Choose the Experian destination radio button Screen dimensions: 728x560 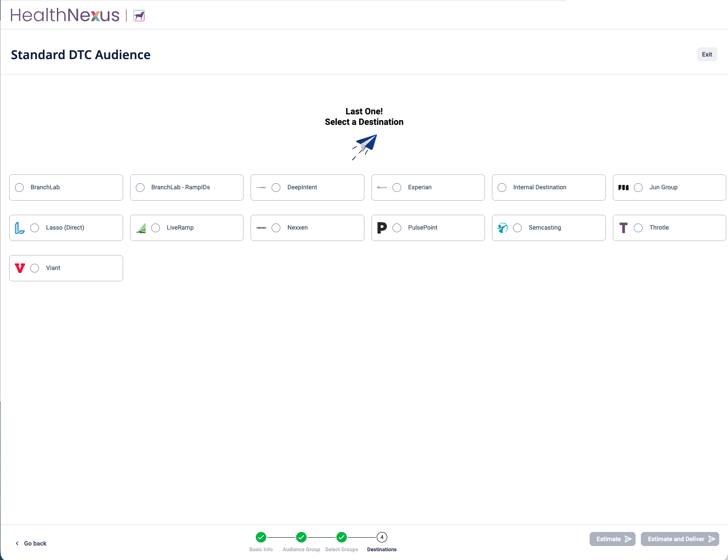[x=397, y=188]
